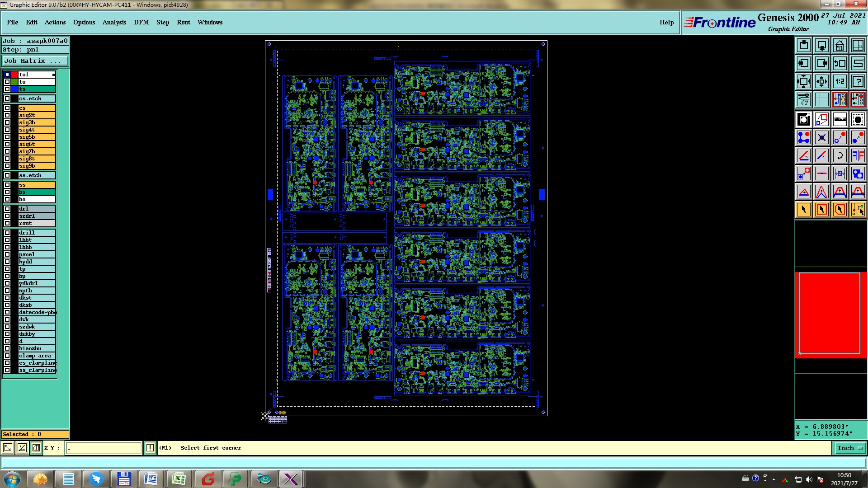
Task: Click the 1:2 zoom icon
Action: click(840, 81)
